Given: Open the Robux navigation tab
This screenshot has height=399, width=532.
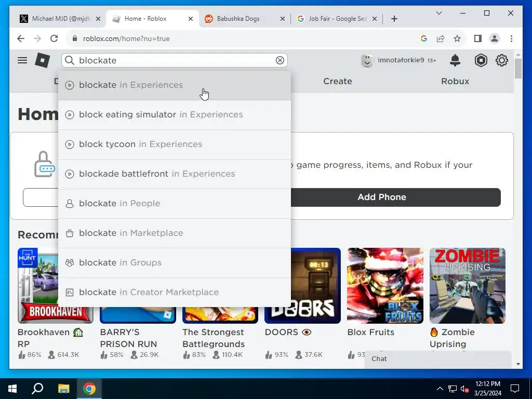Looking at the screenshot, I should pyautogui.click(x=455, y=82).
